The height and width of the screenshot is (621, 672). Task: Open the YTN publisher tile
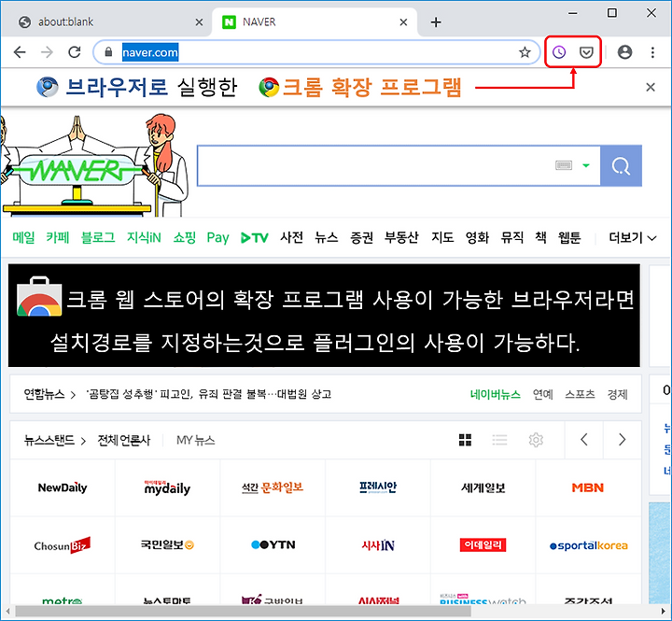coord(273,545)
